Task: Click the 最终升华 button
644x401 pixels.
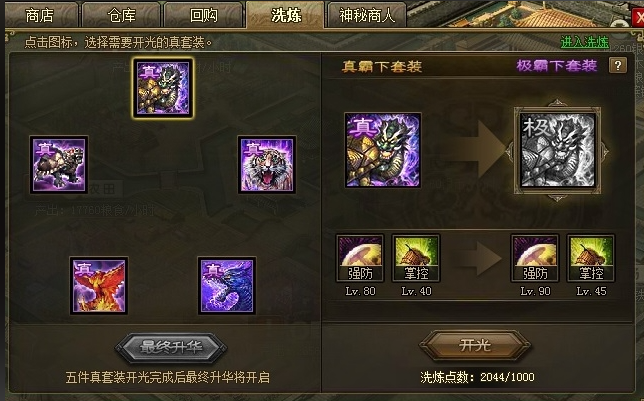Action: [171, 348]
